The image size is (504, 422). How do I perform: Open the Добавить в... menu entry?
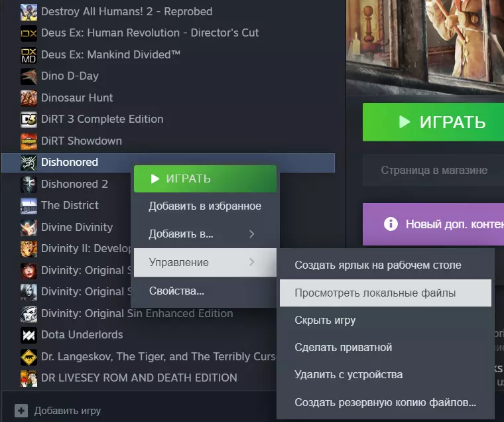(x=205, y=234)
